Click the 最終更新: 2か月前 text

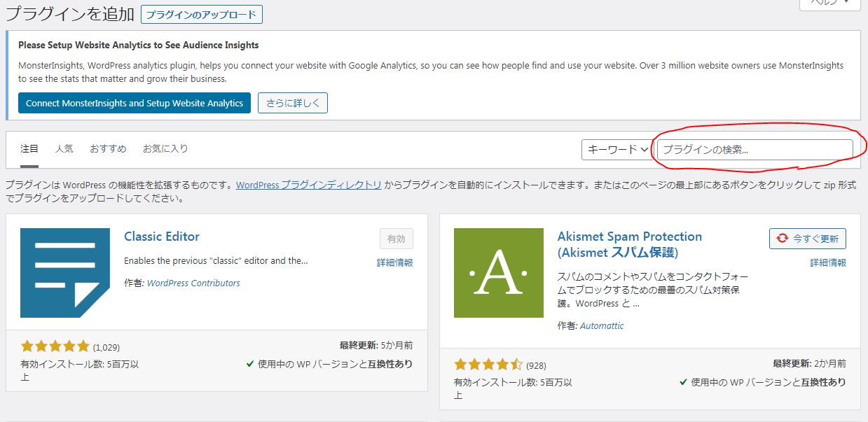point(810,364)
